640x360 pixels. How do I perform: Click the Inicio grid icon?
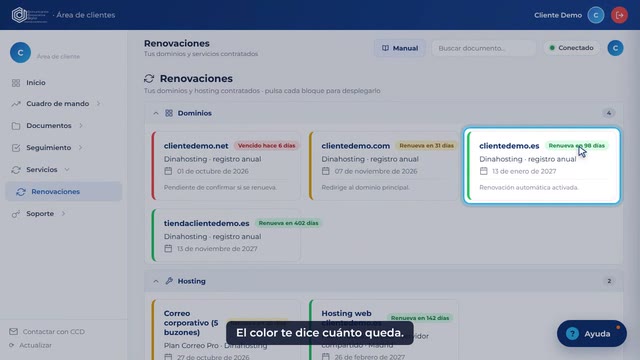pos(16,83)
